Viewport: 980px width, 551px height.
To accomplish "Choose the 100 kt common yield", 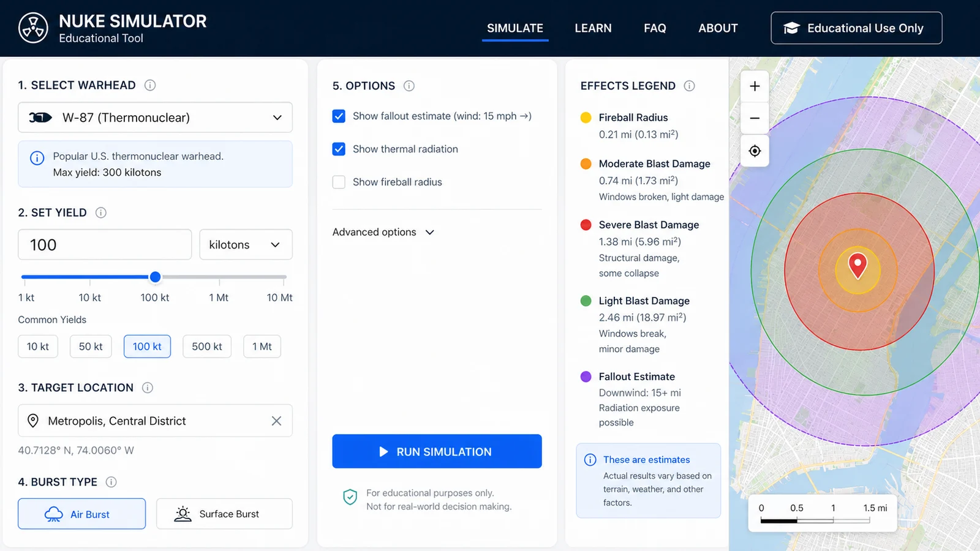I will coord(147,347).
